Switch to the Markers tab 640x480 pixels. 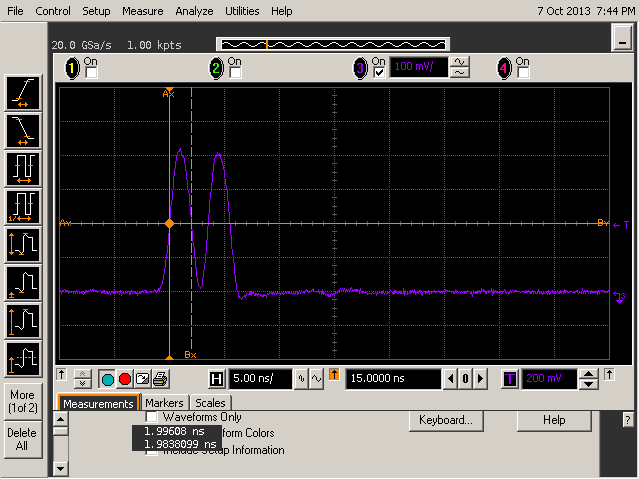pyautogui.click(x=164, y=403)
